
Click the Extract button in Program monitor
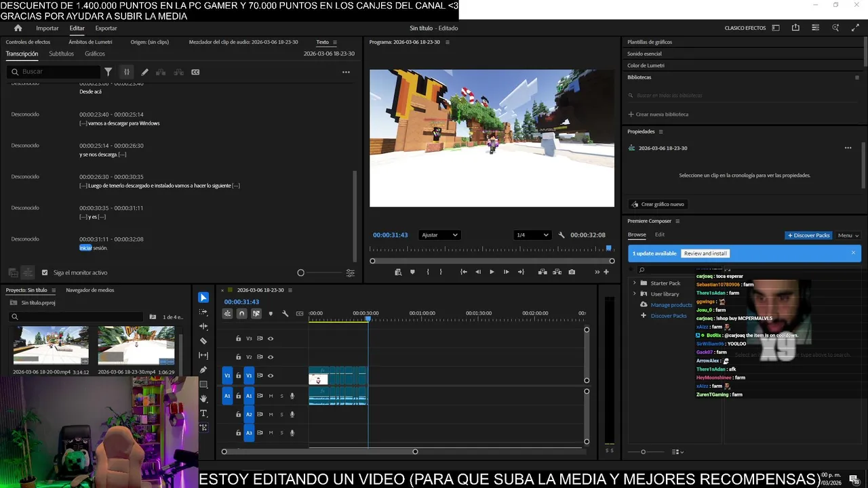[557, 272]
